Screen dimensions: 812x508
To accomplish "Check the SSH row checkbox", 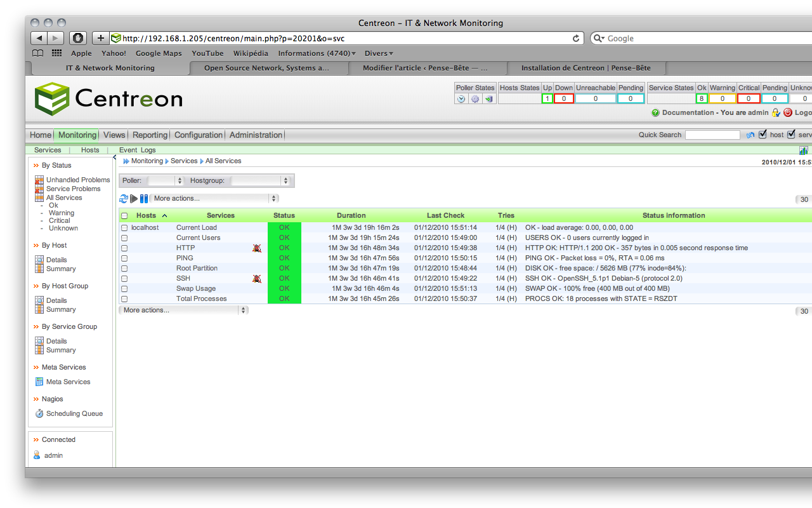I will coord(124,279).
